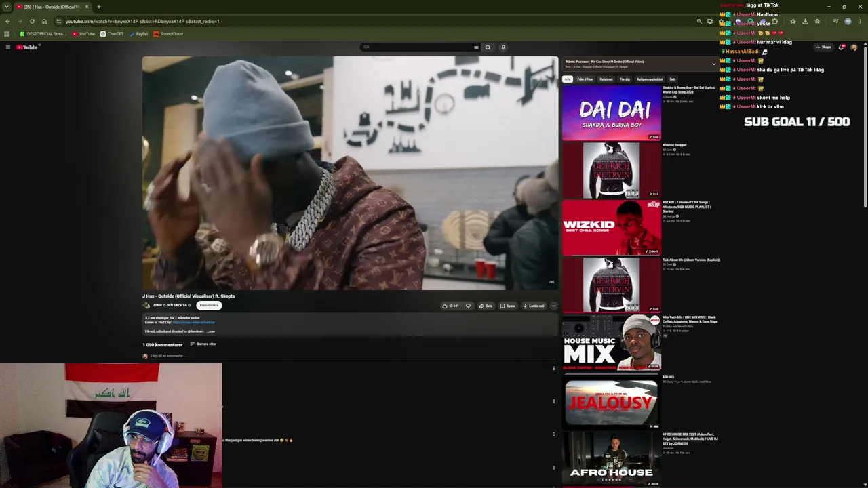Go forward using the browser forward arrow
This screenshot has width=868, height=488.
[x=19, y=21]
